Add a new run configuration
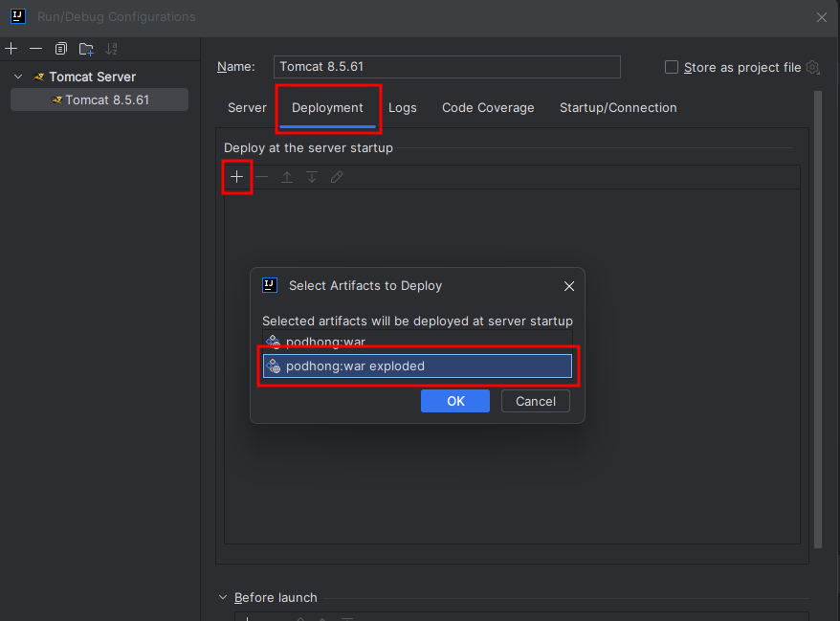 11,49
